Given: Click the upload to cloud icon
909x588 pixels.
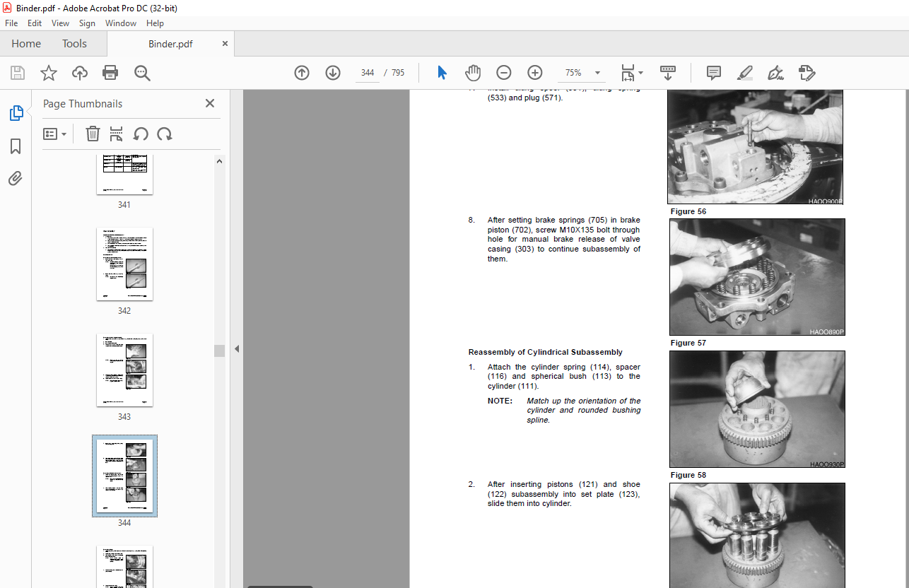Looking at the screenshot, I should (80, 73).
